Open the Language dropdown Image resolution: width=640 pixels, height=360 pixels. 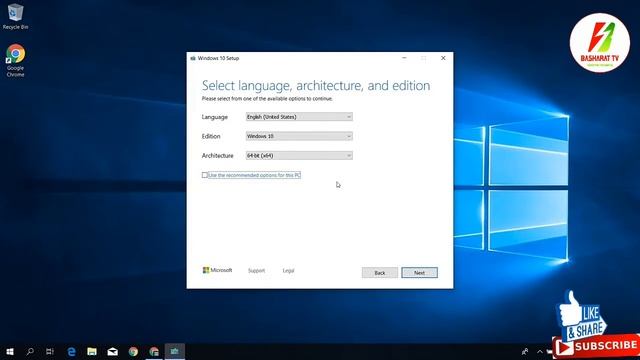tap(299, 117)
